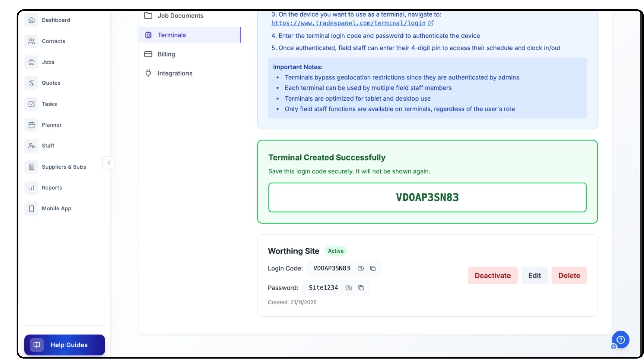This screenshot has height=362, width=644.
Task: Deactivate the Worthing Site terminal
Action: click(x=492, y=276)
